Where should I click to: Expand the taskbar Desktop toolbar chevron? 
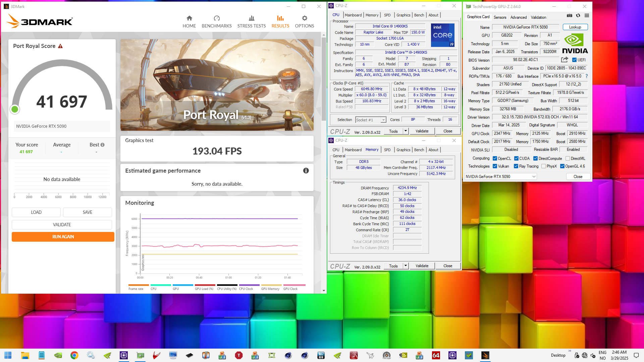pyautogui.click(x=570, y=351)
